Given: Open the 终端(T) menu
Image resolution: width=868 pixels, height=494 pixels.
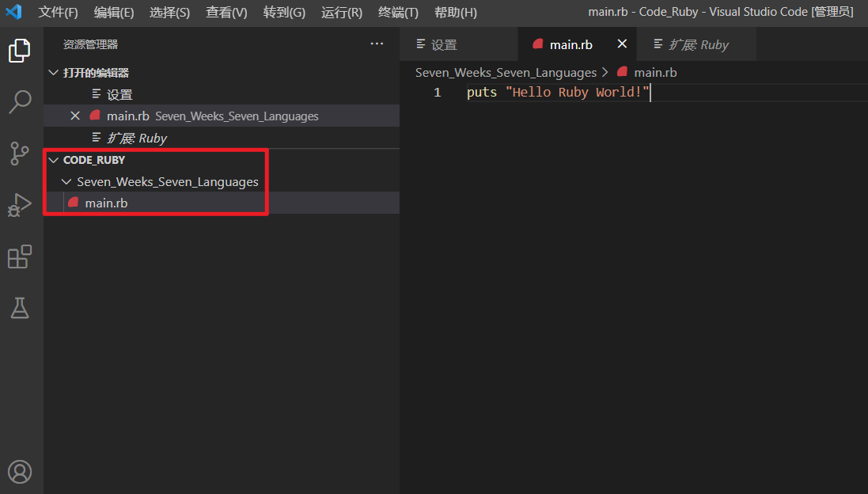Looking at the screenshot, I should (398, 12).
